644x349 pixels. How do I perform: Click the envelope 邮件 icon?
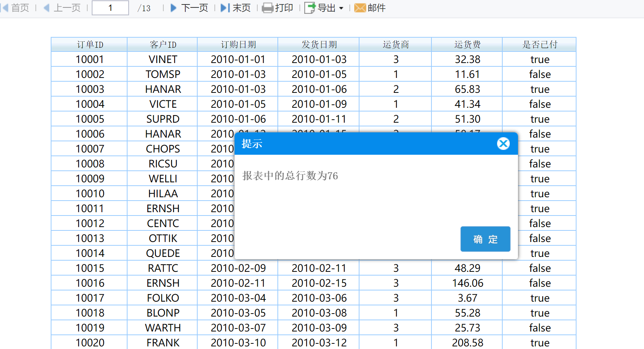coord(360,8)
